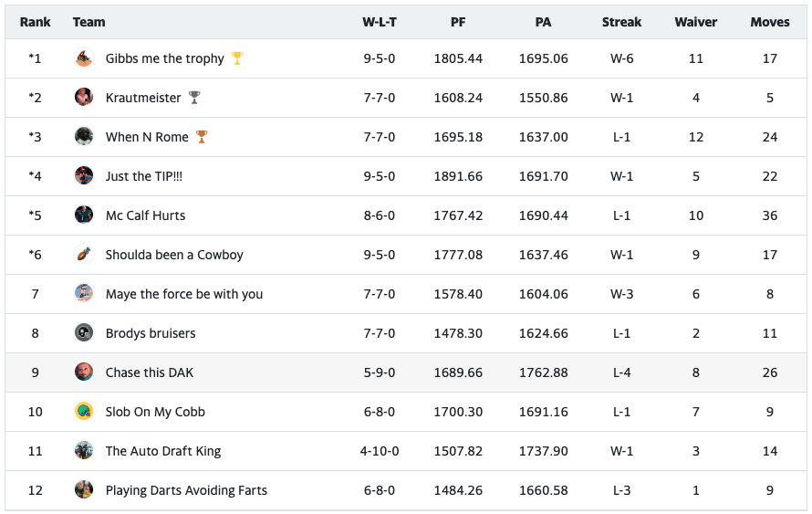Go to Playing Darts Avoiding Farts team page
This screenshot has height=514, width=812.
tap(186, 490)
